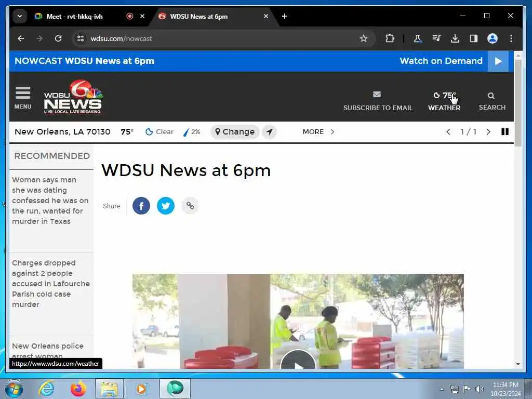Click the address bar URL wdsu.com/nowcast
The height and width of the screenshot is (399, 532).
coord(121,38)
